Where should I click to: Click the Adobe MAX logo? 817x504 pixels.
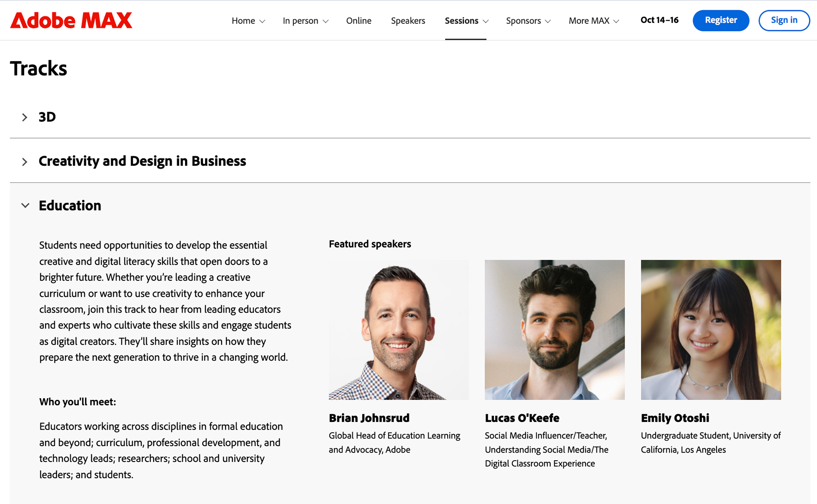[x=71, y=20]
